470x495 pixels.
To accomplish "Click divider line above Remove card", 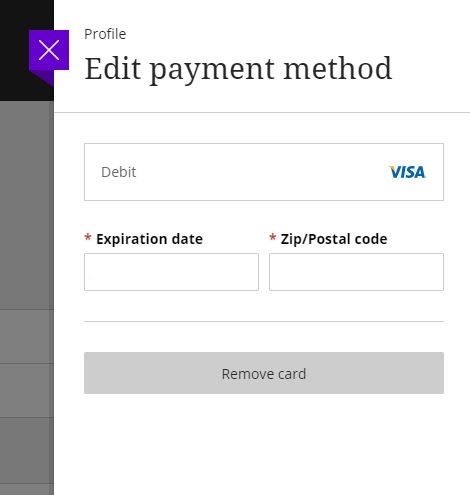I will [264, 322].
